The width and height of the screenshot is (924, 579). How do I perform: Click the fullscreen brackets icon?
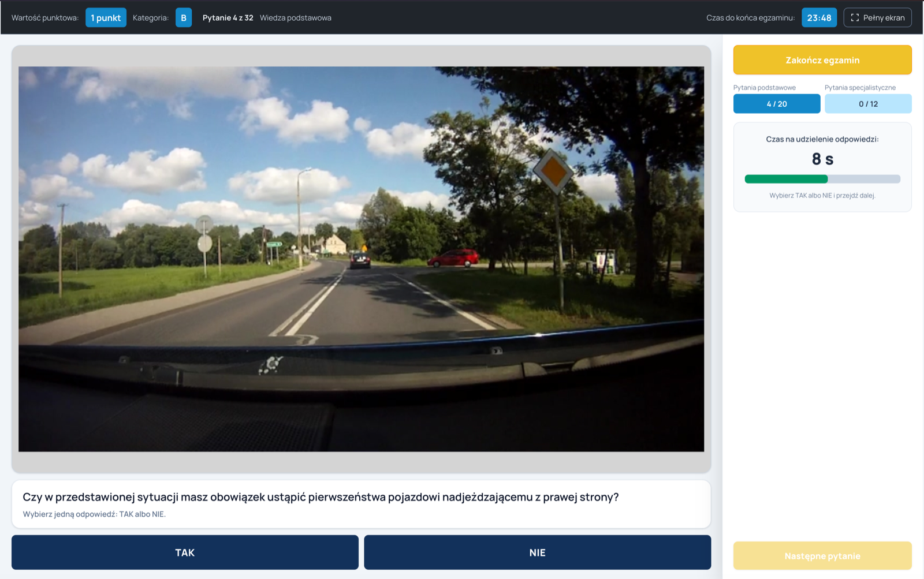855,17
